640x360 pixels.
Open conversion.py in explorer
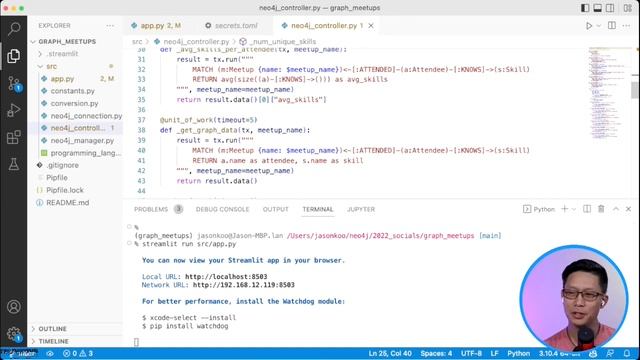pyautogui.click(x=74, y=104)
